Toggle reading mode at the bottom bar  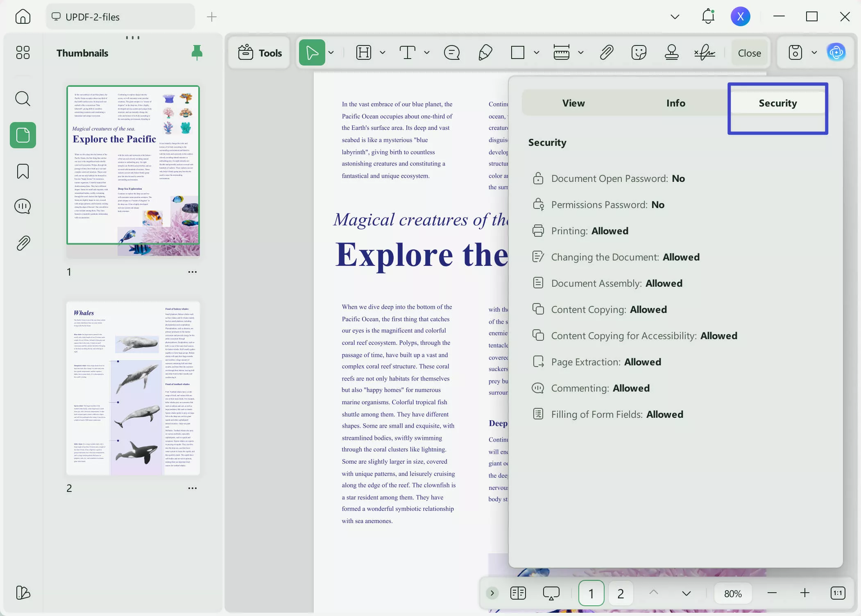point(550,593)
